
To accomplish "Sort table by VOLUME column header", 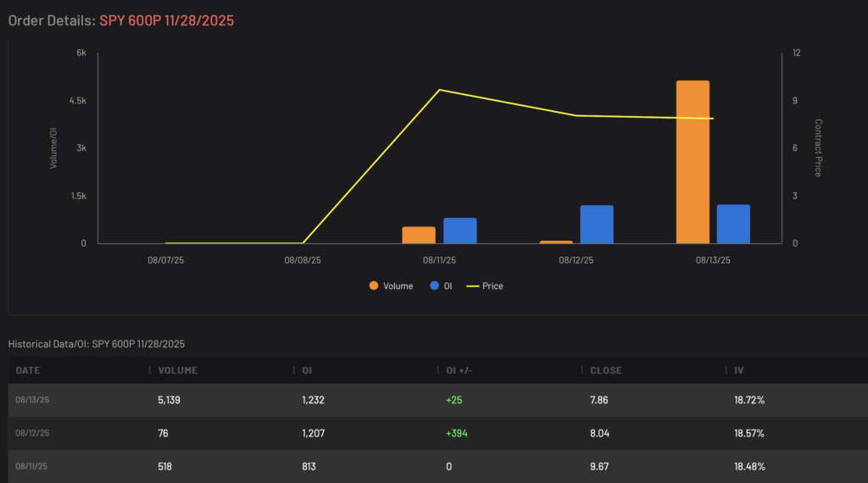I will pyautogui.click(x=178, y=370).
